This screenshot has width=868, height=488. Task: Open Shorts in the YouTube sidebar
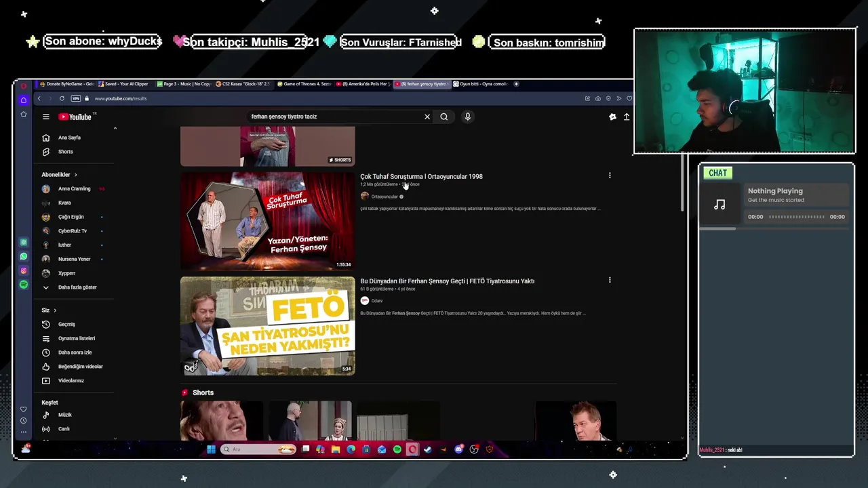pyautogui.click(x=65, y=152)
